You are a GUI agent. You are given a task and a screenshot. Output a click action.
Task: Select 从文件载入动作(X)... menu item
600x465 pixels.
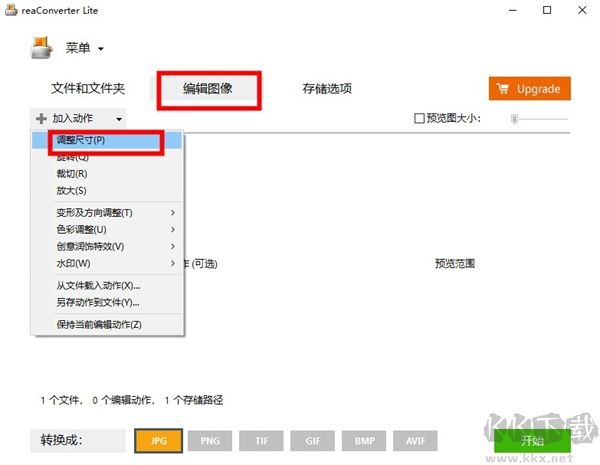[x=107, y=286]
